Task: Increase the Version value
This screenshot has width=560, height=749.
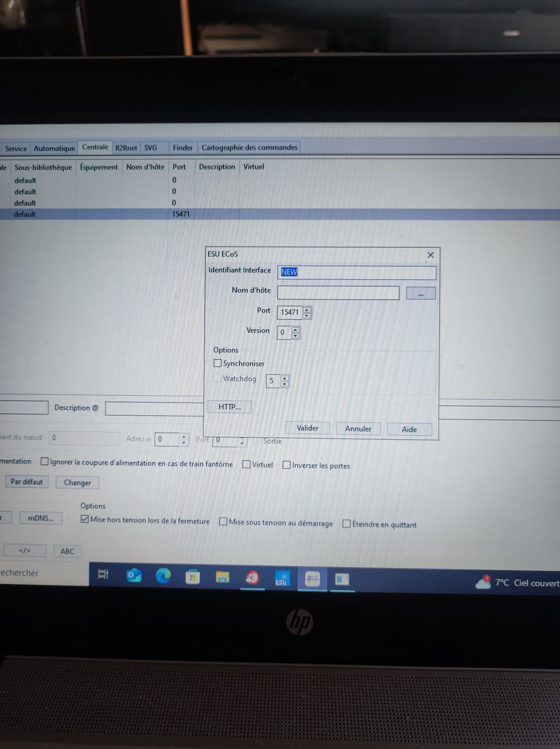Action: (x=295, y=330)
